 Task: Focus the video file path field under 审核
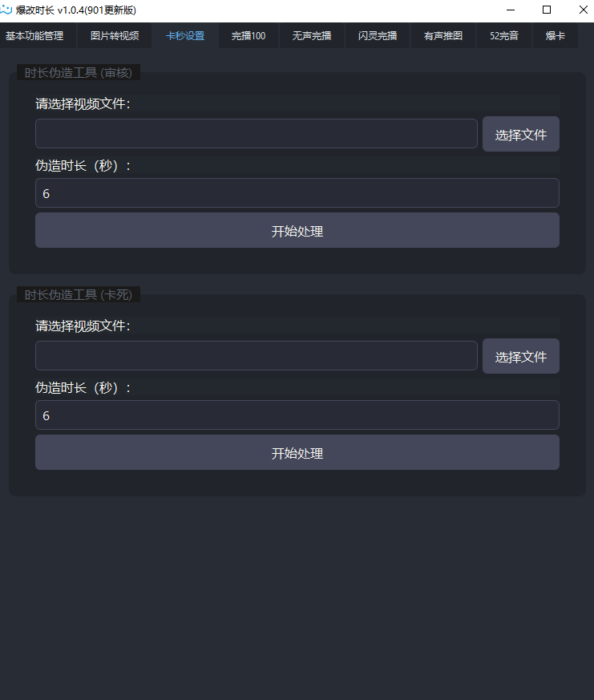point(256,134)
